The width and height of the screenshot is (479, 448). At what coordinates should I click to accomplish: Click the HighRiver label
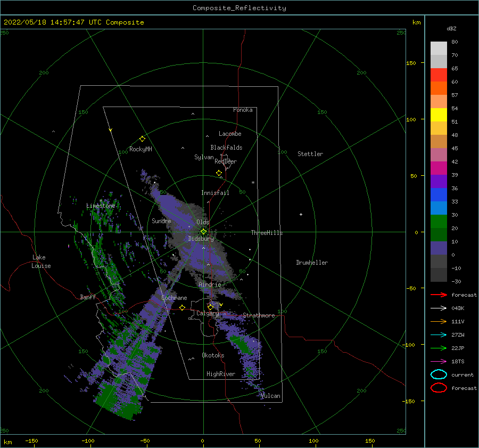point(221,374)
